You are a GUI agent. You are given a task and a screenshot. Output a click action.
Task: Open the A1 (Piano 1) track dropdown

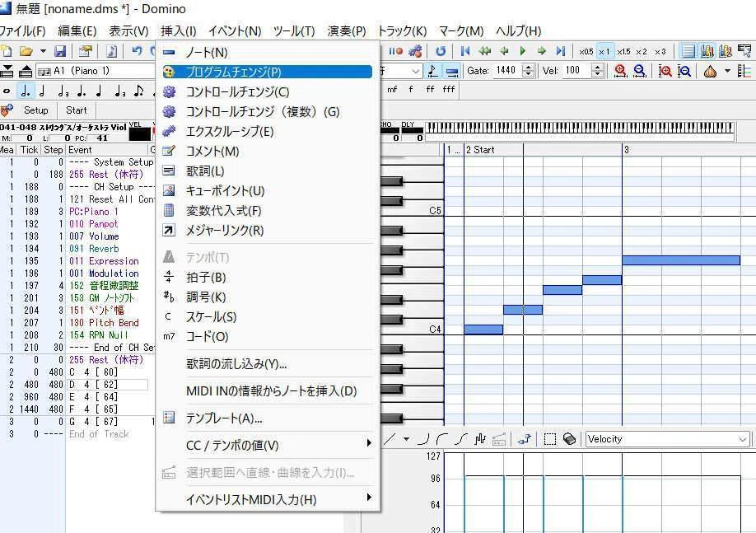pyautogui.click(x=96, y=71)
